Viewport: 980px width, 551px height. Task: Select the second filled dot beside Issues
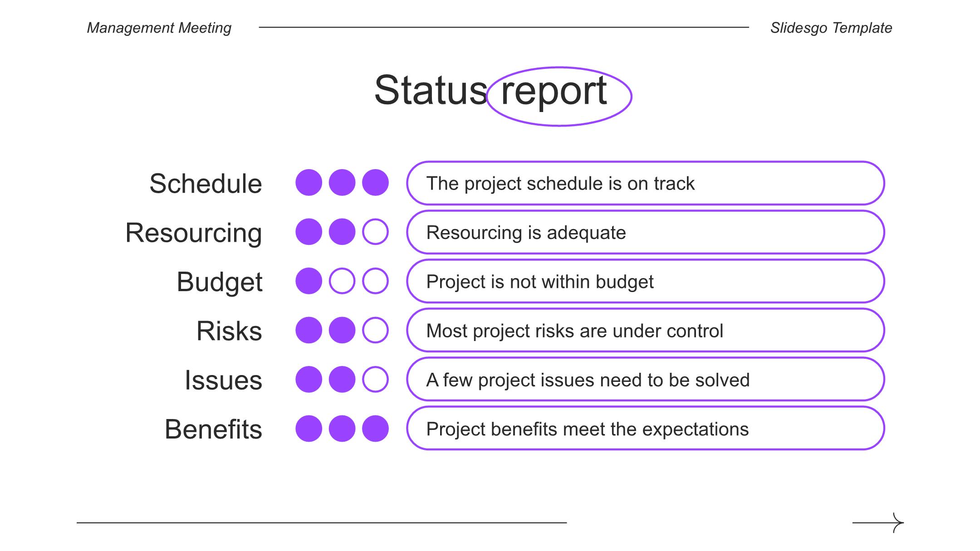342,379
